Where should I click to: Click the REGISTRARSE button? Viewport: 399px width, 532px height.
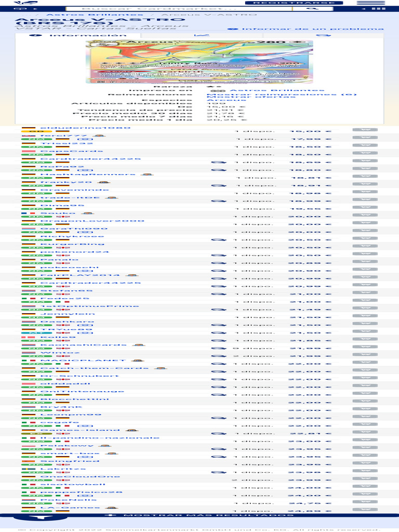(294, 3)
